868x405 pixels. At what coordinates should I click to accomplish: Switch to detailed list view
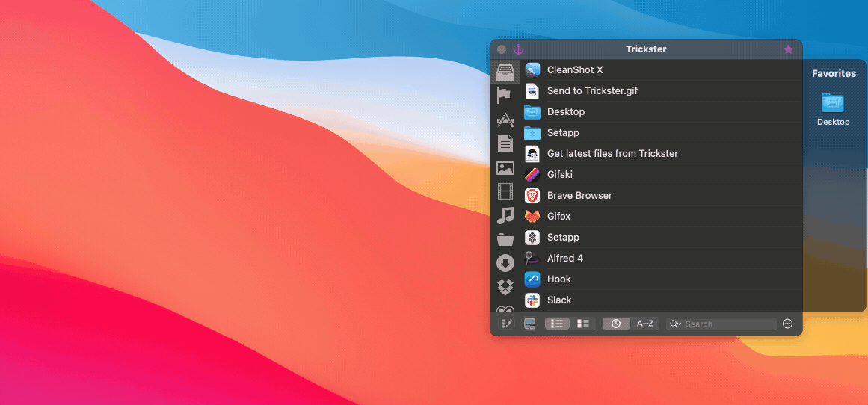tap(582, 324)
